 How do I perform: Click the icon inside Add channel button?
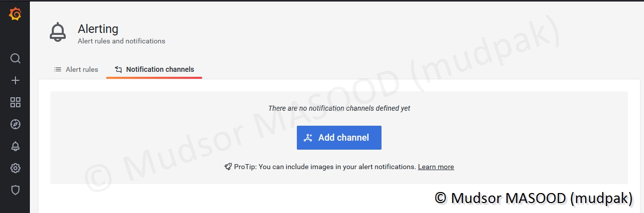(x=308, y=138)
